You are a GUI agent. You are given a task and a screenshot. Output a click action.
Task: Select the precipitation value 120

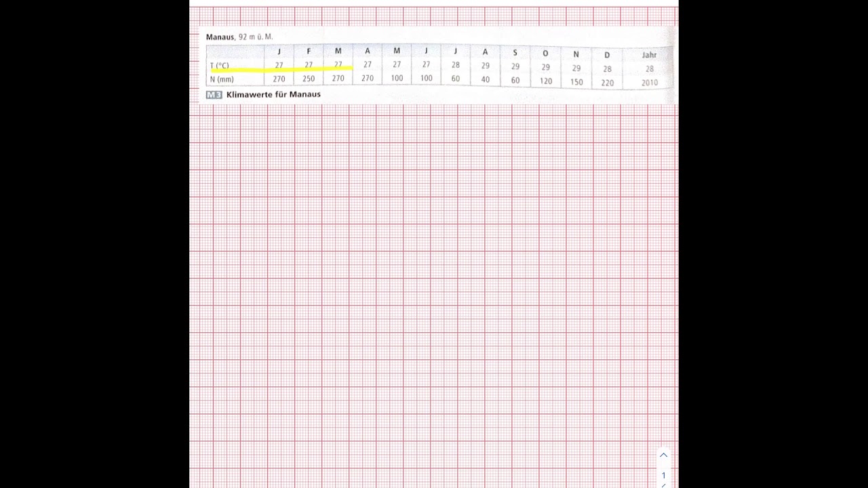point(546,81)
